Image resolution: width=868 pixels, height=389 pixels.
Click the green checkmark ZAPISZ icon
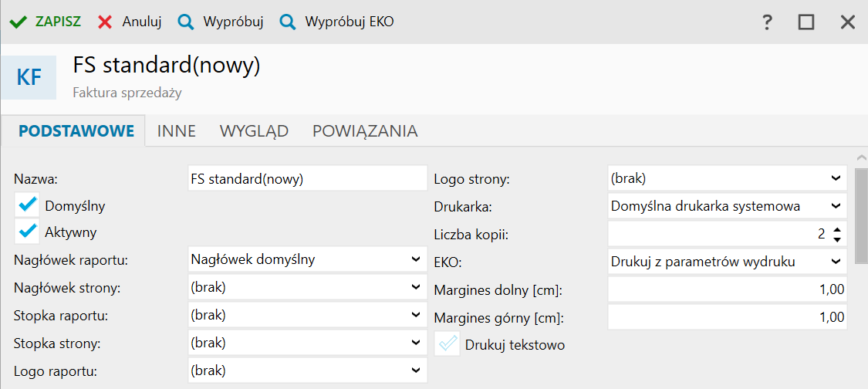(16, 22)
